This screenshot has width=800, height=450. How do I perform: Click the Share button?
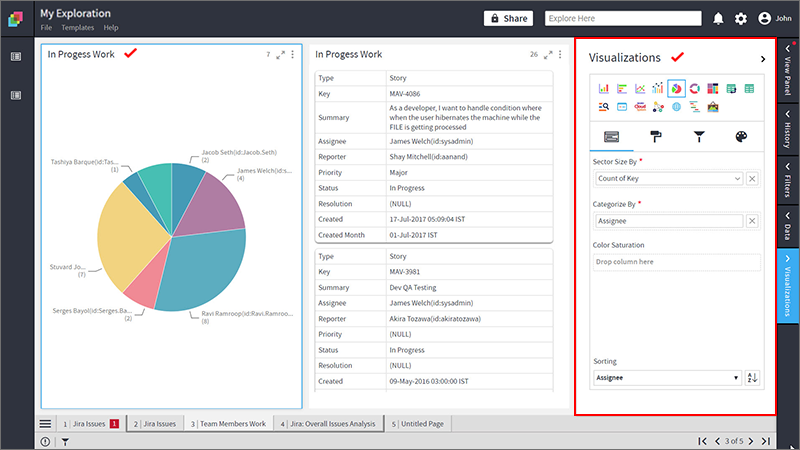coord(508,18)
